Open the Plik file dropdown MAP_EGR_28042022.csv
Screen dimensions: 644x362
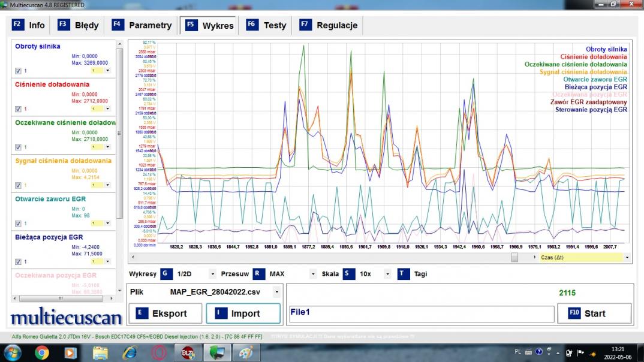tap(276, 292)
